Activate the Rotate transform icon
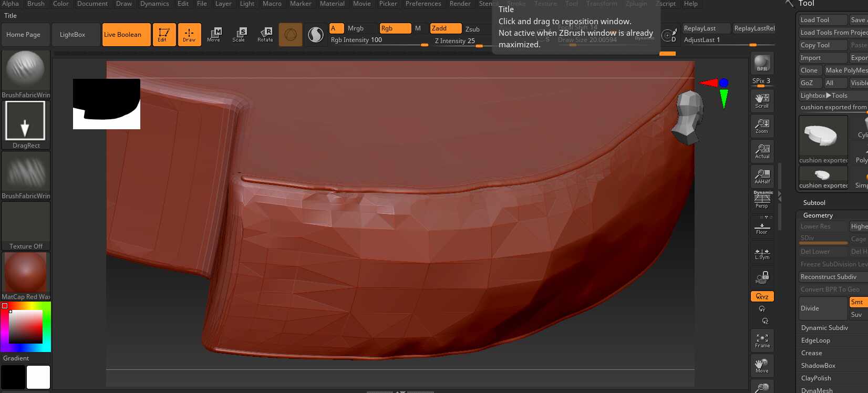 pyautogui.click(x=265, y=35)
